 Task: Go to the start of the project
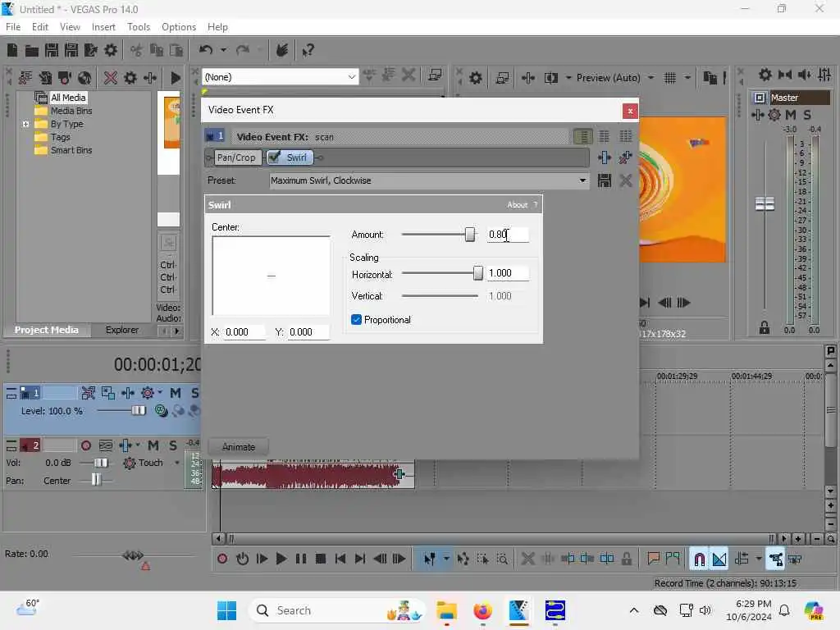point(340,559)
